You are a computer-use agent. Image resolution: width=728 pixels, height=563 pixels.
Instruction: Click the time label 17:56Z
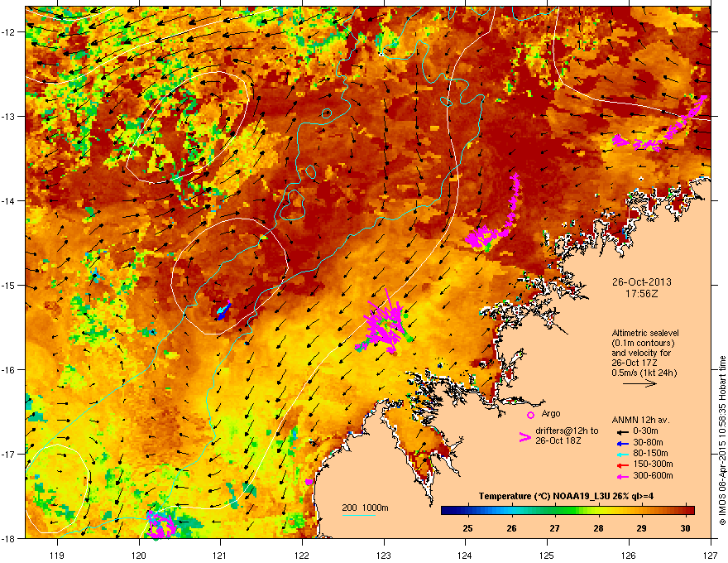pyautogui.click(x=642, y=294)
